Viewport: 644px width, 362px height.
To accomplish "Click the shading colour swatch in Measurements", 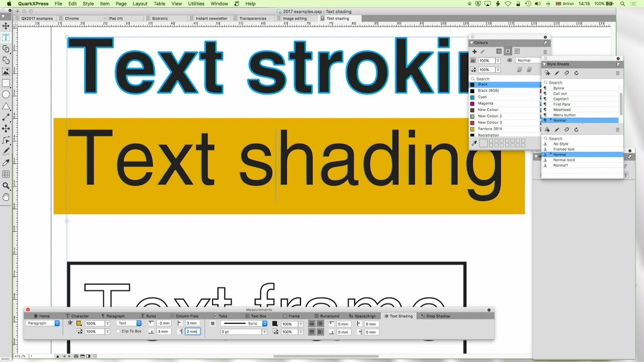I will click(79, 323).
